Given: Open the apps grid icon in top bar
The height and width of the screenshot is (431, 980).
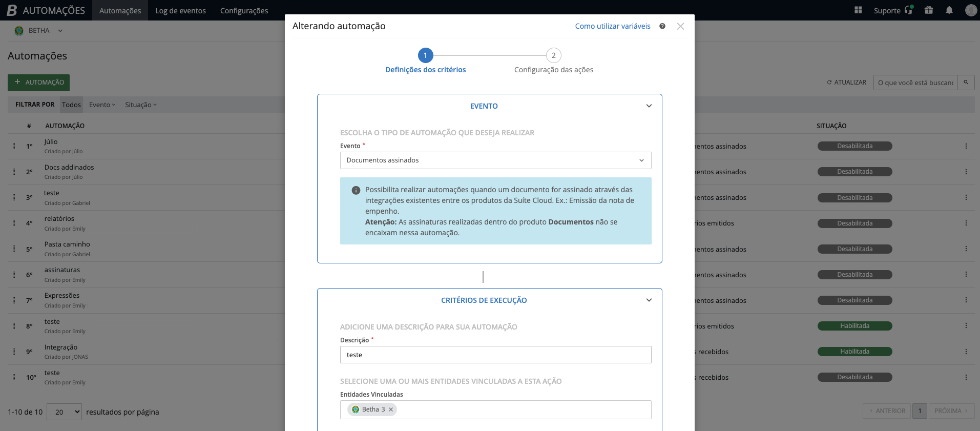Looking at the screenshot, I should click(x=858, y=10).
